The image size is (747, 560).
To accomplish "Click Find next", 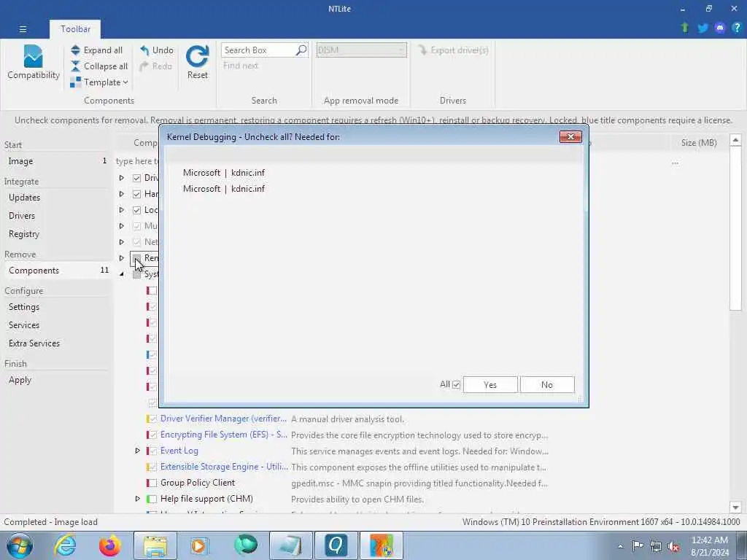I will [x=241, y=66].
